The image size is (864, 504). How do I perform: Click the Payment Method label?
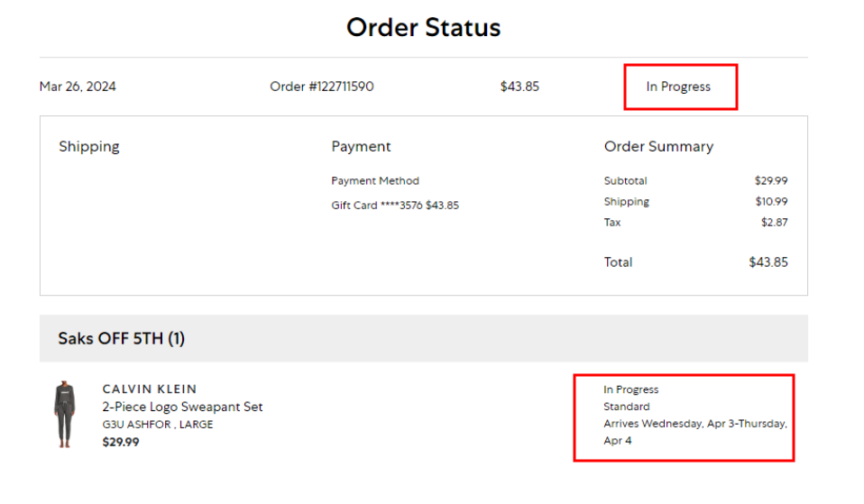point(374,180)
